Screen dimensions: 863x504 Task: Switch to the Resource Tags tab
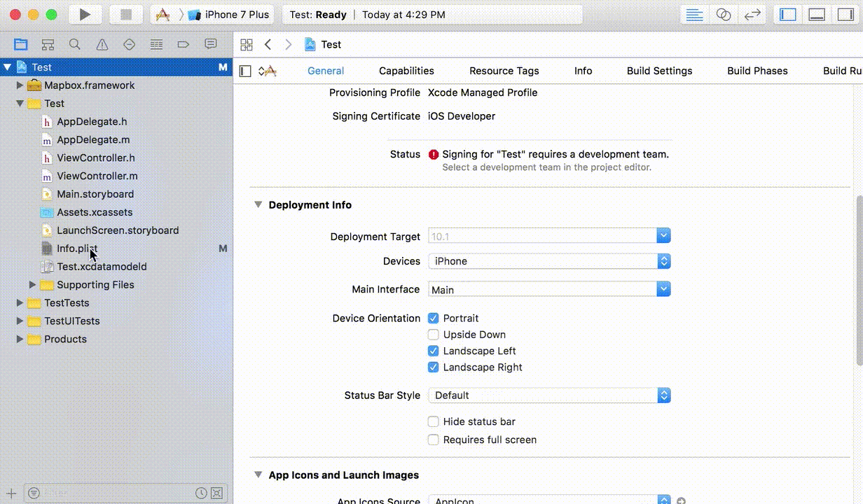[x=504, y=71]
